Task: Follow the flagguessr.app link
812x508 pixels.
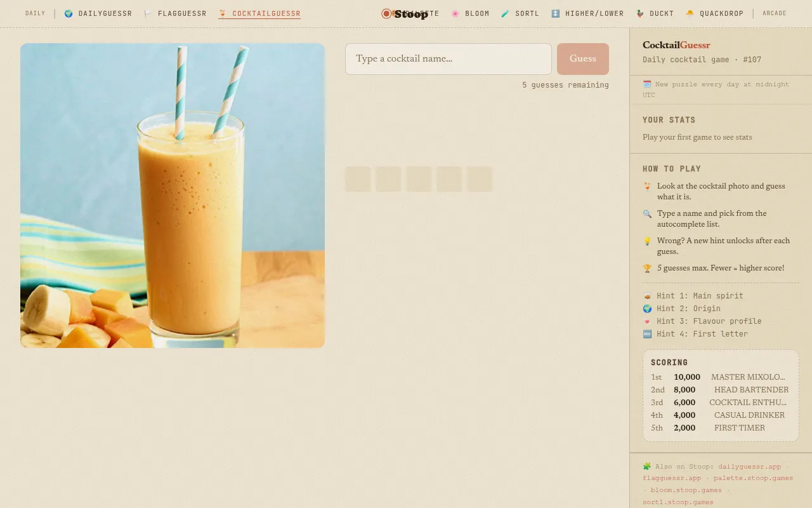Action: (672, 478)
